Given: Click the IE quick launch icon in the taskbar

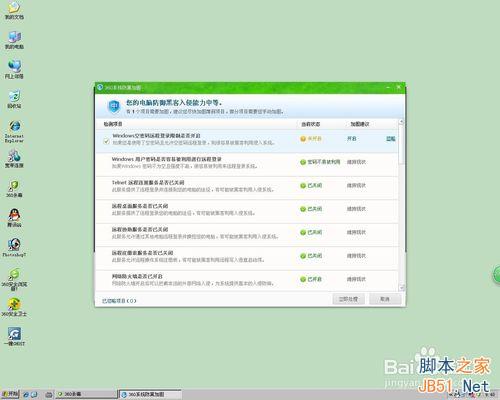Looking at the screenshot, I should 26,395.
